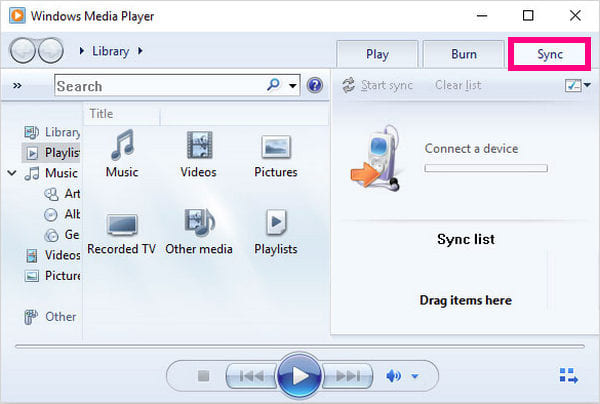The image size is (600, 404).
Task: Open the Other media category
Action: click(x=199, y=232)
